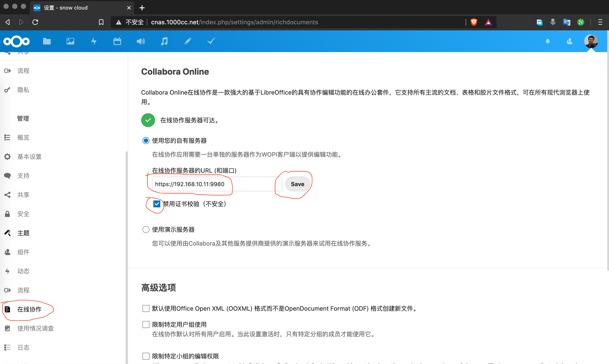Click the green N extension icon

pyautogui.click(x=581, y=22)
